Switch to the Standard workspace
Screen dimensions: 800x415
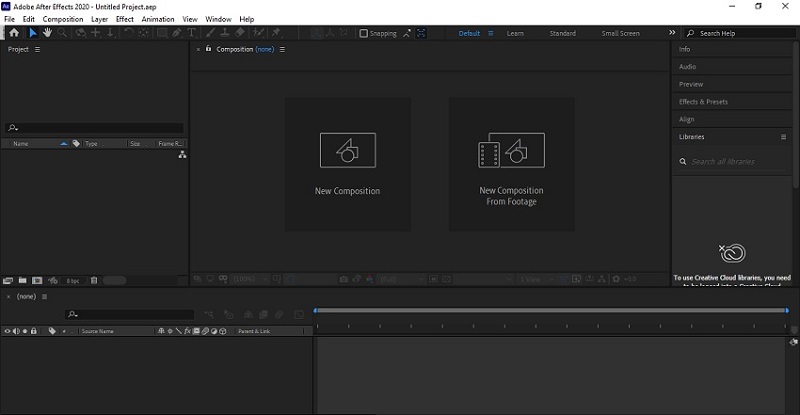pos(562,33)
